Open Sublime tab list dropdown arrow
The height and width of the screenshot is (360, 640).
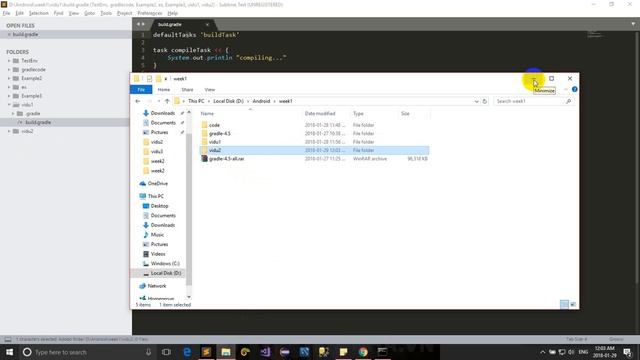coord(633,24)
